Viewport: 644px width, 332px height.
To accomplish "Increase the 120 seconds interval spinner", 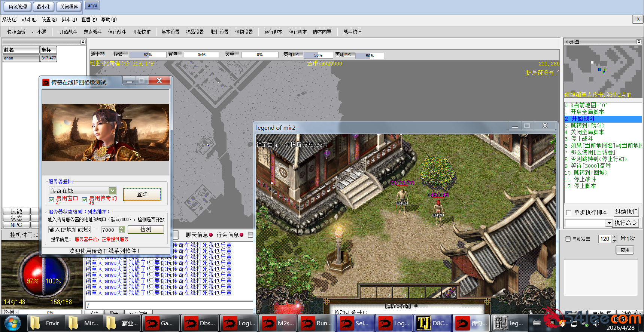I will tap(614, 237).
